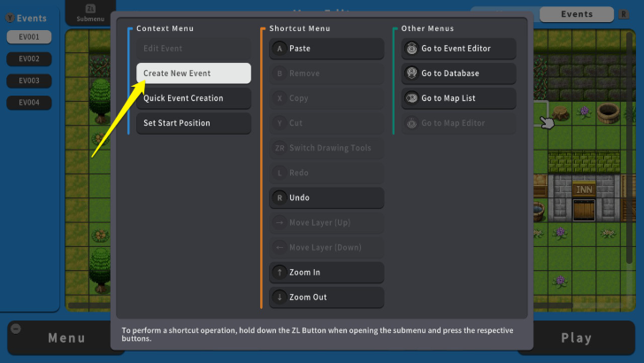Viewport: 644px width, 363px height.
Task: Click the X icon beside Copy
Action: pyautogui.click(x=280, y=98)
